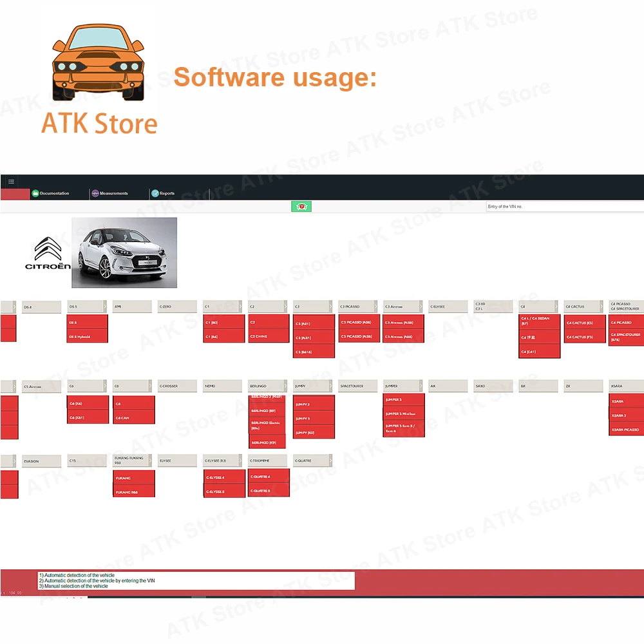The width and height of the screenshot is (644, 644).
Task: Expand the C3 Aircross dropdown
Action: coord(421,307)
